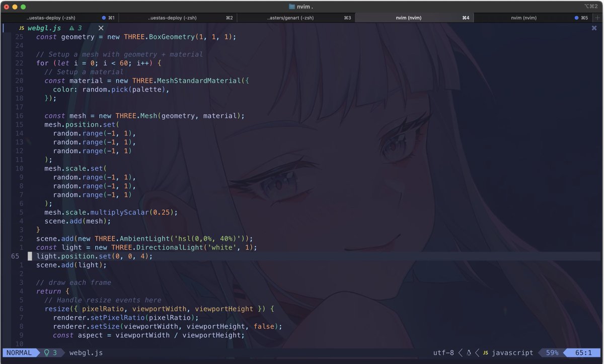Click the warning triangle icon in bufferline

(x=71, y=28)
